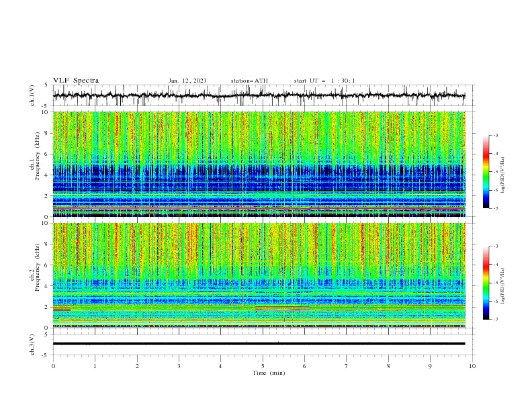Click the ch.2 "Frequency (kHz)" axis label

[x=37, y=267]
